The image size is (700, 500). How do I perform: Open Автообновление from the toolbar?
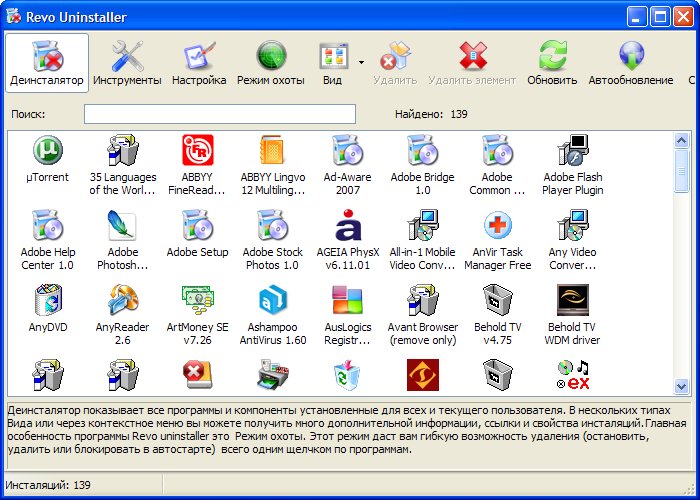click(630, 62)
